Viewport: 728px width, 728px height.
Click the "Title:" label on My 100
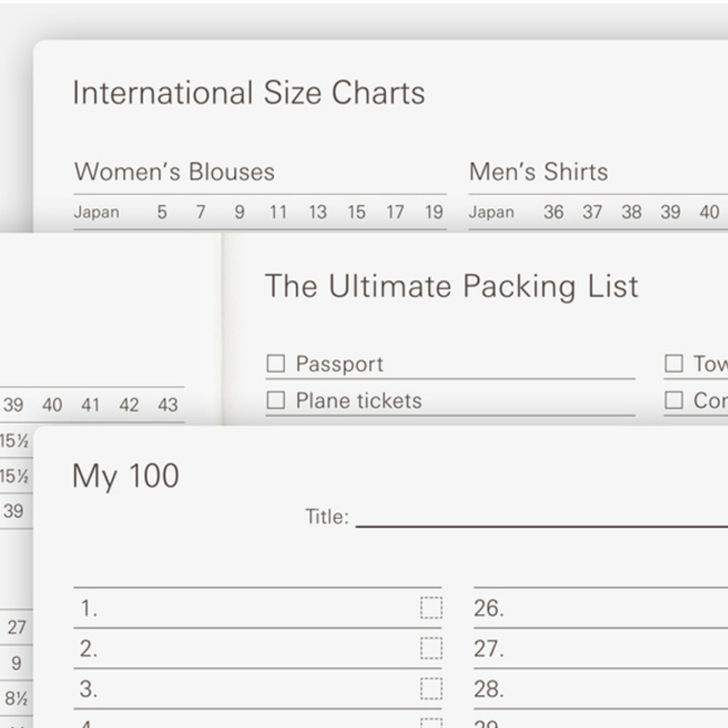327,517
